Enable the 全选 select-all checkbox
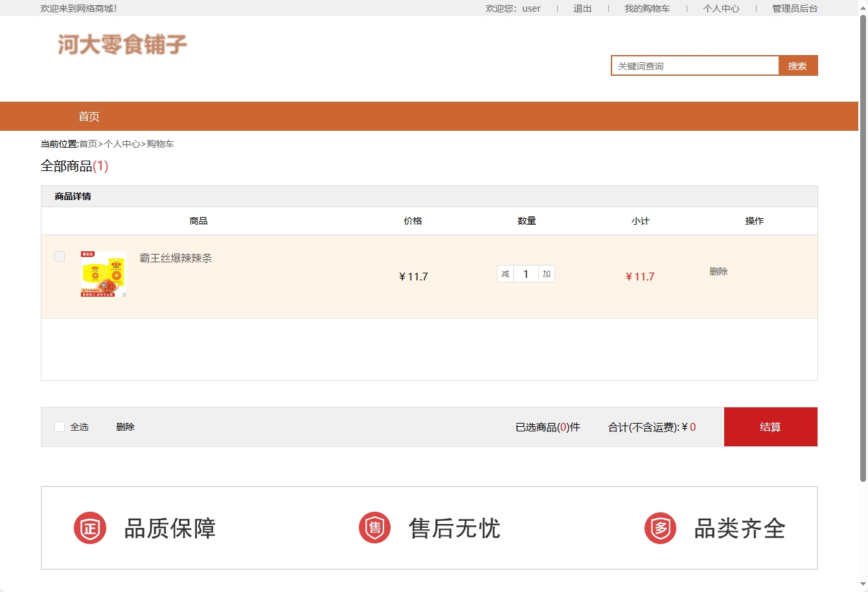This screenshot has width=868, height=592. click(58, 426)
